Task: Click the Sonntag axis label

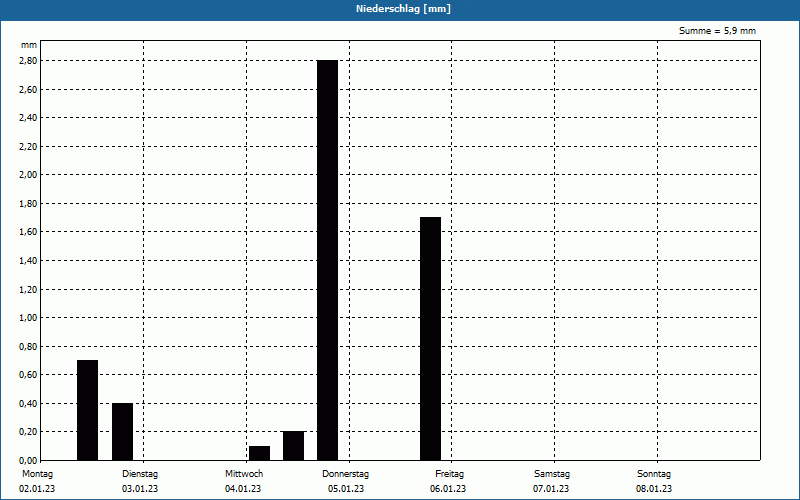Action: point(654,474)
